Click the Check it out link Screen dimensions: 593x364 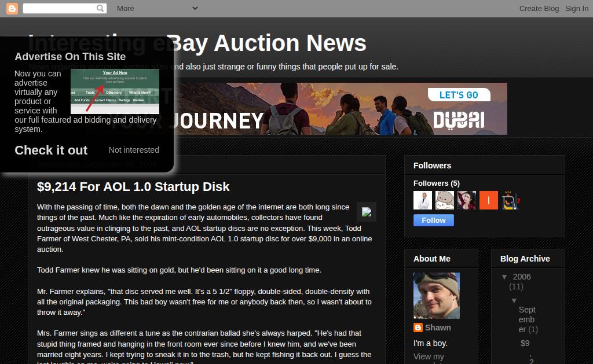tap(51, 150)
